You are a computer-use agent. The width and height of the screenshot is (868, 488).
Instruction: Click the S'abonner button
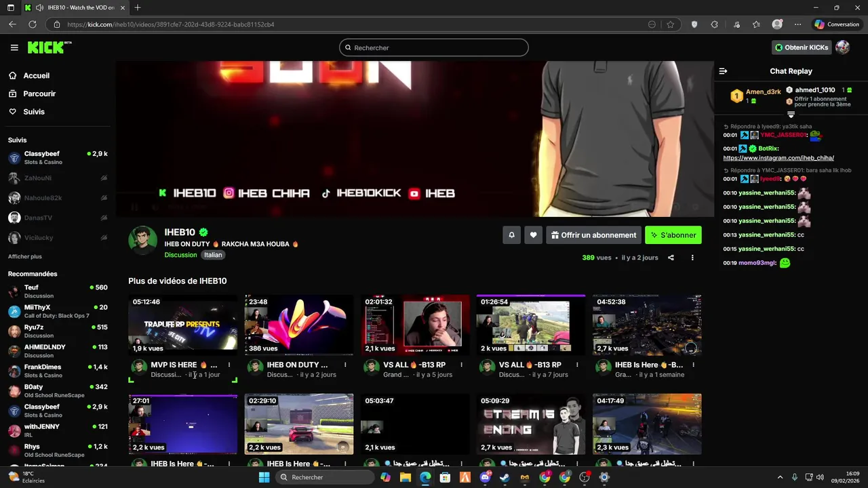673,235
